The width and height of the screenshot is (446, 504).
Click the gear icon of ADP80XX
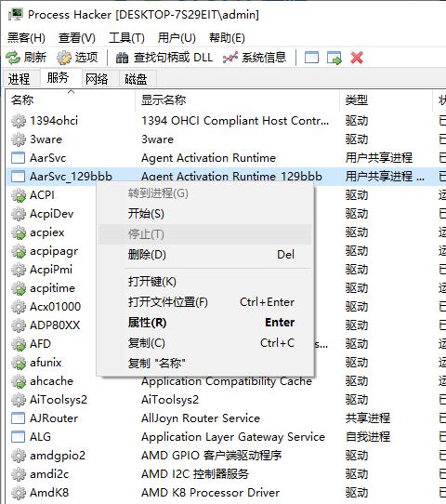coord(19,325)
